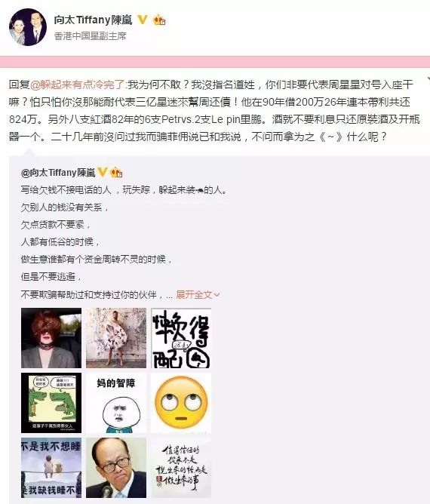Click the membership badge icon next to top username
The image size is (430, 504).
pos(159,20)
